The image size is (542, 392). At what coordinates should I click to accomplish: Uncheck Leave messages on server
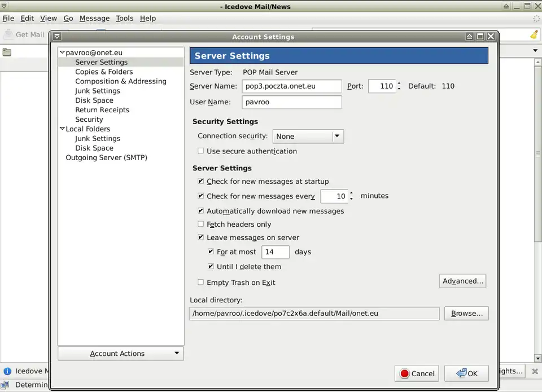201,237
